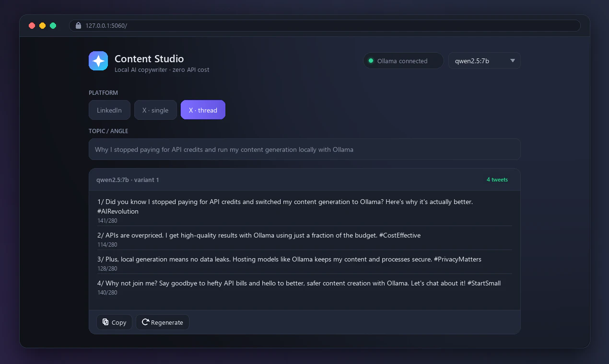609x364 pixels.
Task: Click the 128/280 character count
Action: (x=107, y=269)
